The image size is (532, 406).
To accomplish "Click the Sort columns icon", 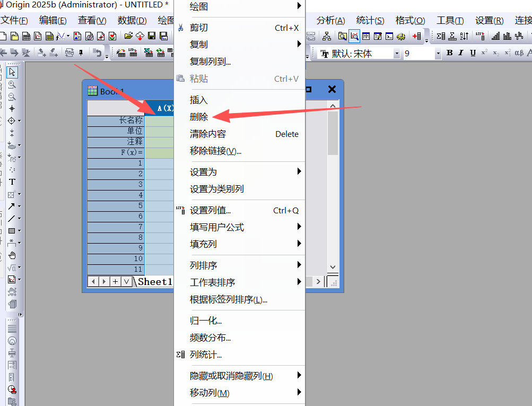I will click(x=465, y=36).
